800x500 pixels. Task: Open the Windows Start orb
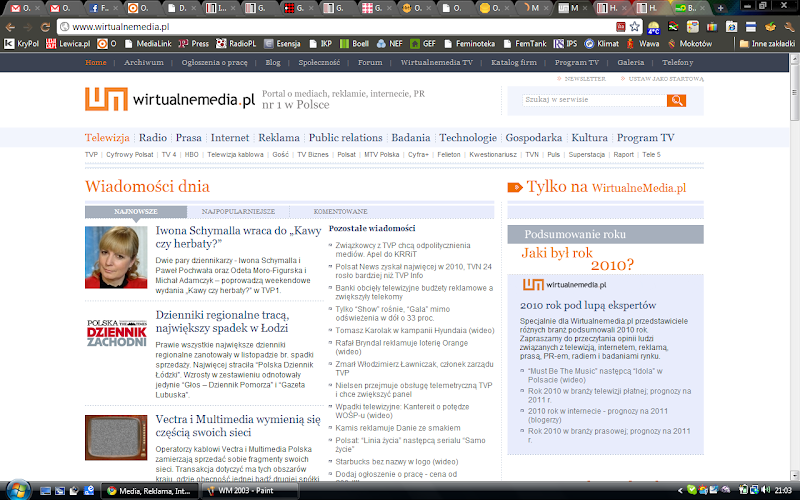tap(18, 490)
